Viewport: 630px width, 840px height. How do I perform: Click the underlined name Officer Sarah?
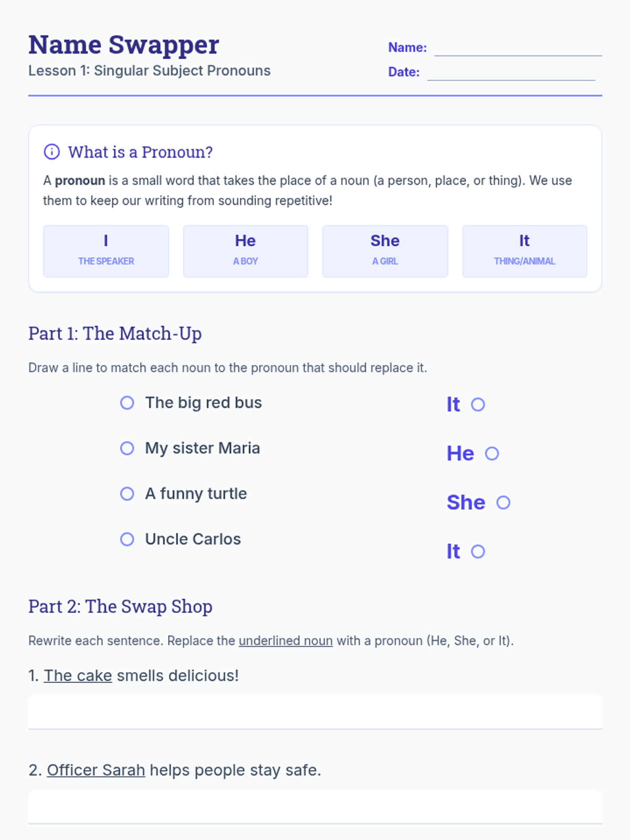pyautogui.click(x=96, y=770)
